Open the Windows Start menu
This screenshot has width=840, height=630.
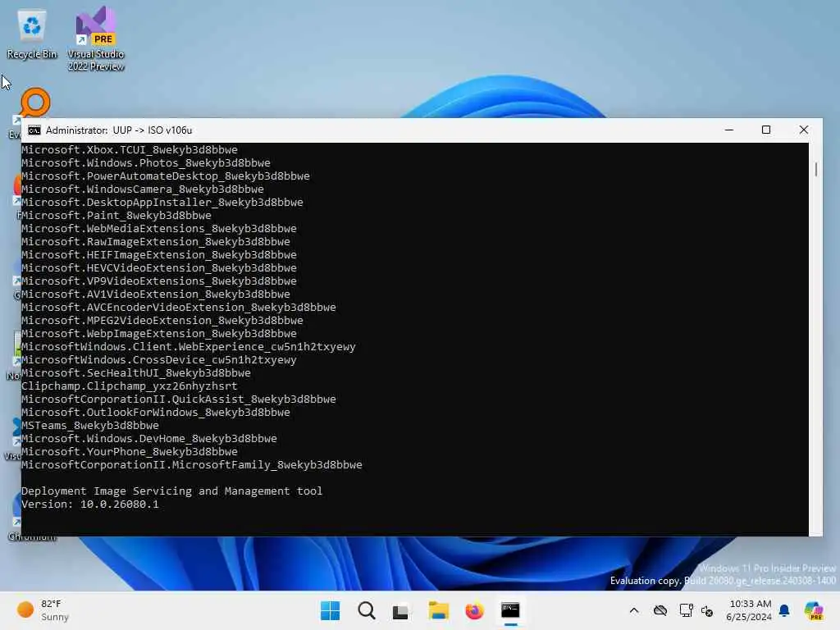click(330, 610)
